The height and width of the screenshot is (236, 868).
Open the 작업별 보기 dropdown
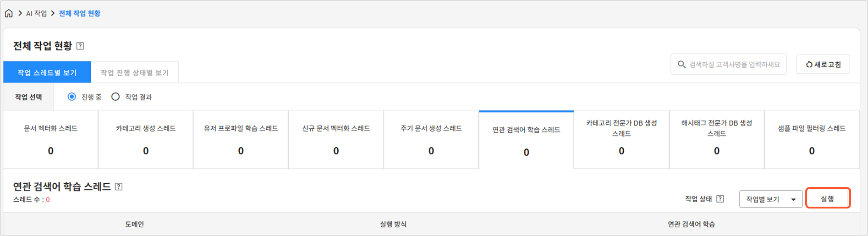(x=770, y=199)
